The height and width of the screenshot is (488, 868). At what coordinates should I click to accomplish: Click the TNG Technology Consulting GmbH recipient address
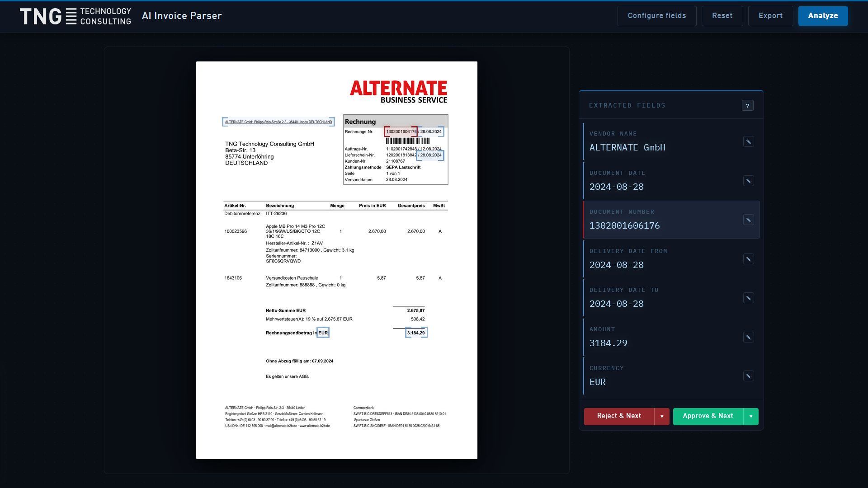pyautogui.click(x=269, y=154)
